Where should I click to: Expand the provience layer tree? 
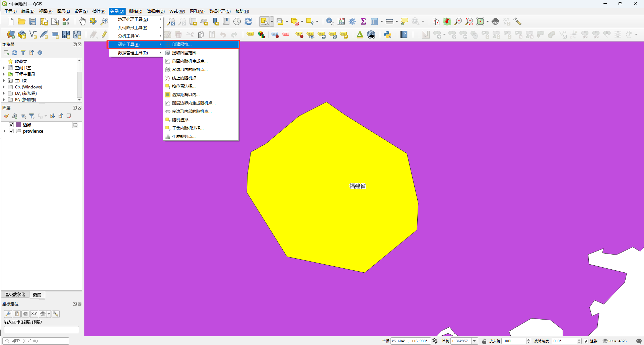[4, 131]
